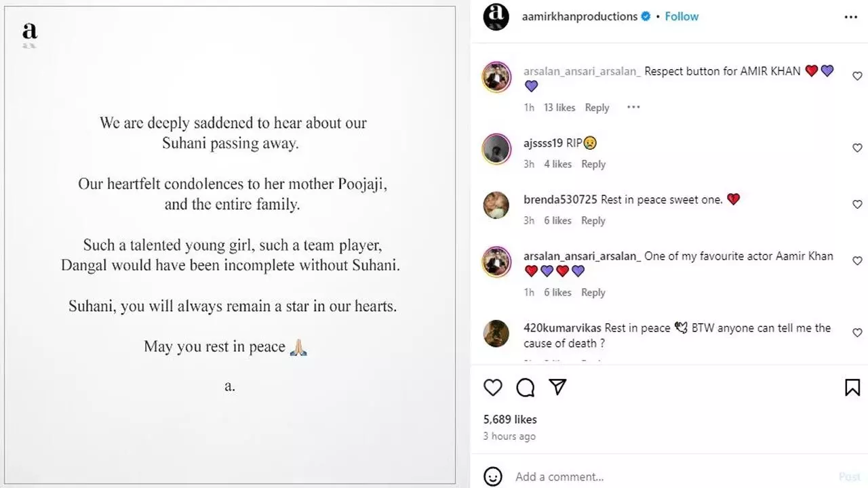868x488 pixels.
Task: Reply to brenda530725's comment
Action: 593,220
